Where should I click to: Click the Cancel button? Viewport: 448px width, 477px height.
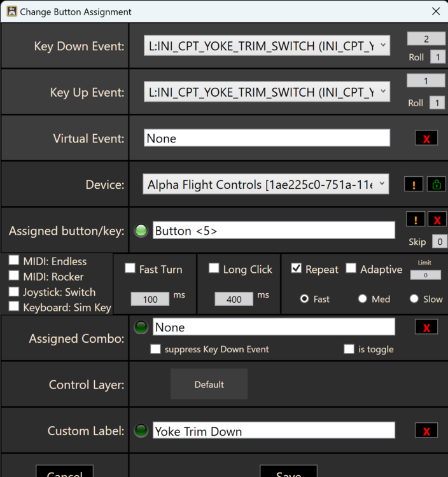64,472
